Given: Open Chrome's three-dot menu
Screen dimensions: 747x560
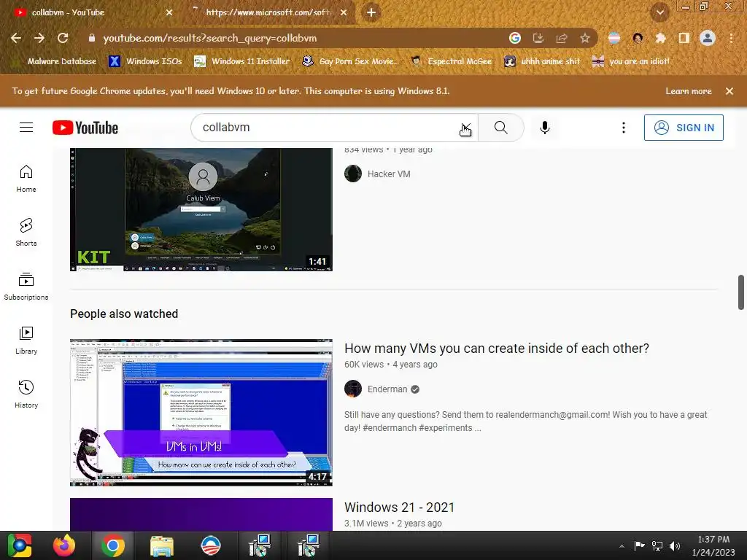Looking at the screenshot, I should coord(731,38).
